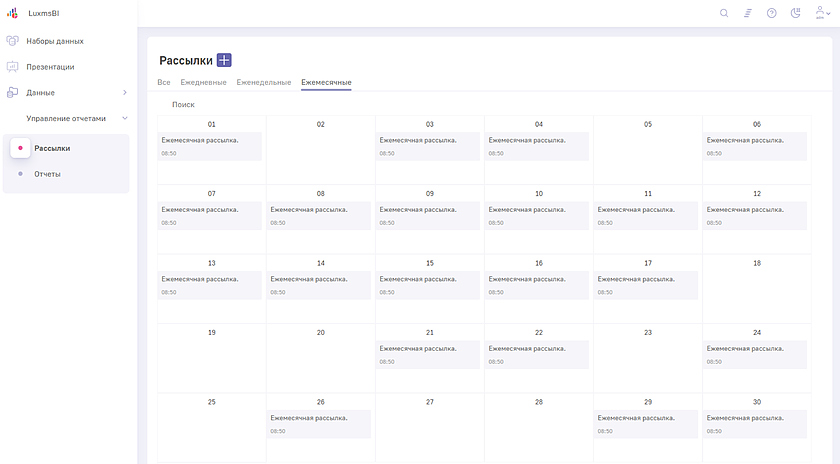Click the Поиск search field

[x=183, y=104]
